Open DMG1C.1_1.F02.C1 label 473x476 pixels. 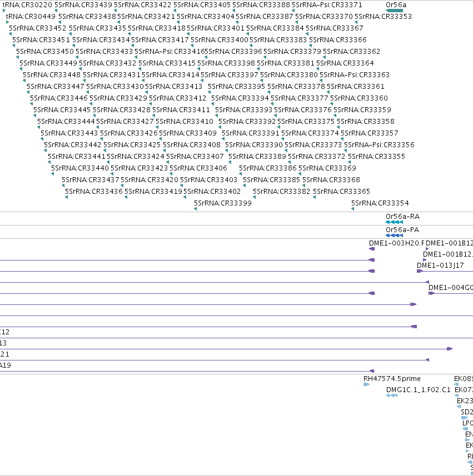click(x=419, y=390)
